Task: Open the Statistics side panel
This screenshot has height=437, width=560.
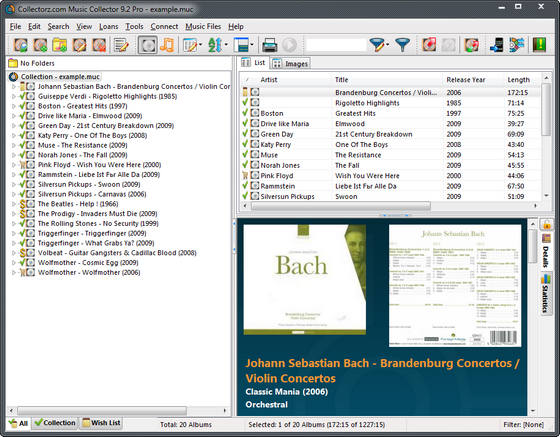Action: pyautogui.click(x=546, y=294)
